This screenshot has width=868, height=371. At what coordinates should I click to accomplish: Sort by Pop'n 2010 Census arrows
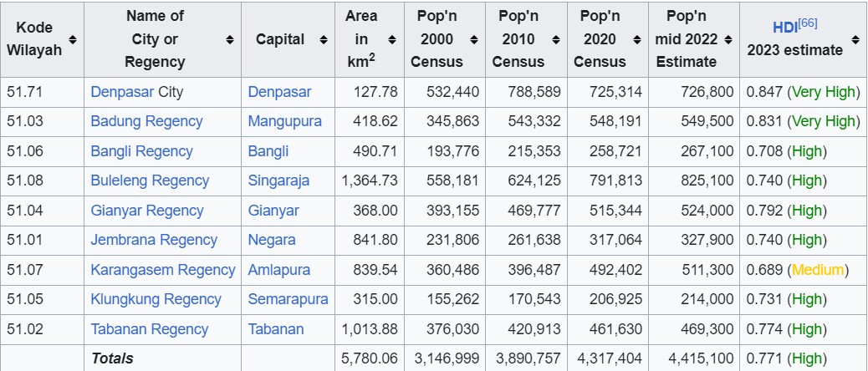[556, 39]
